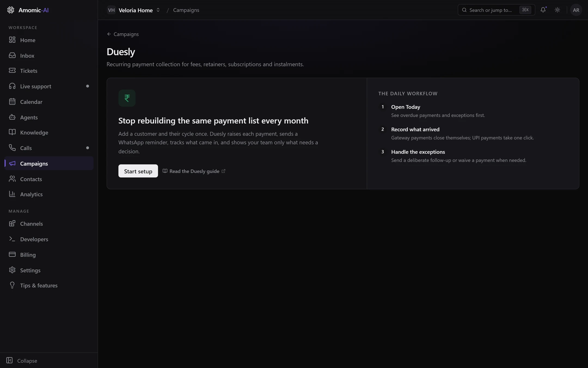Click the Agents robot icon
588x368 pixels.
click(12, 117)
